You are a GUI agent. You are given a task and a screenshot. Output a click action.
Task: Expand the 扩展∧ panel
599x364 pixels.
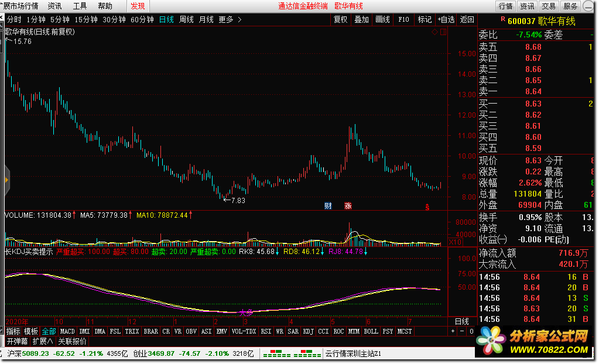pyautogui.click(x=42, y=341)
